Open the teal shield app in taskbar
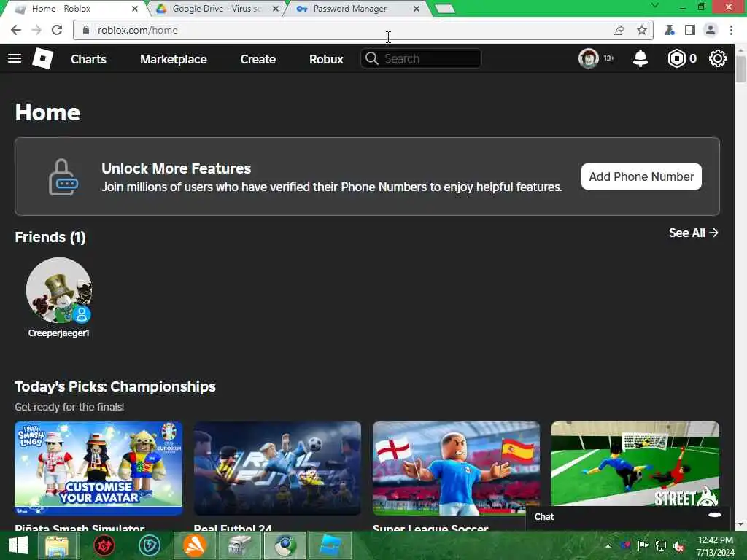 pyautogui.click(x=149, y=545)
